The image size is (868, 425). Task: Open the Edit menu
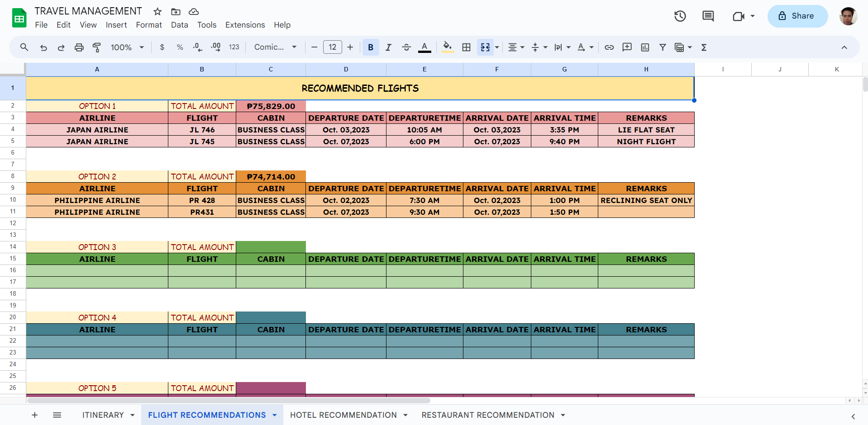coord(63,25)
